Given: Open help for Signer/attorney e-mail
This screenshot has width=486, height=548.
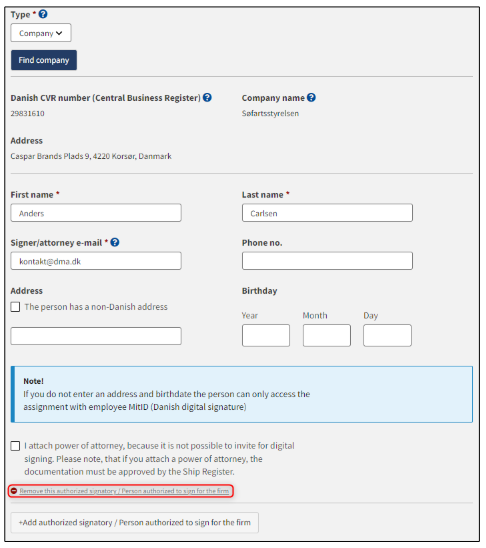Looking at the screenshot, I should 115,242.
